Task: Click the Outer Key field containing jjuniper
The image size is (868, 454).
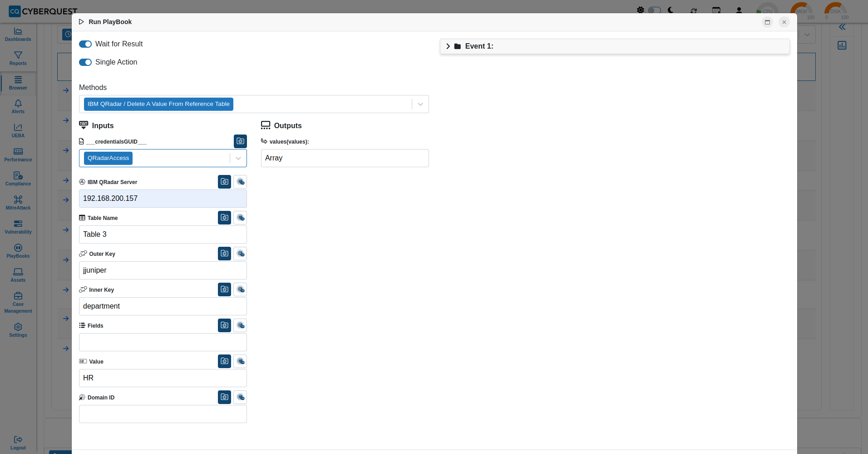Action: [163, 270]
